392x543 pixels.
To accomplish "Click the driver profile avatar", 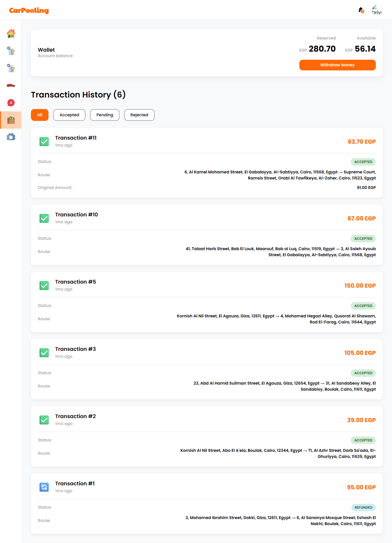I will [377, 10].
